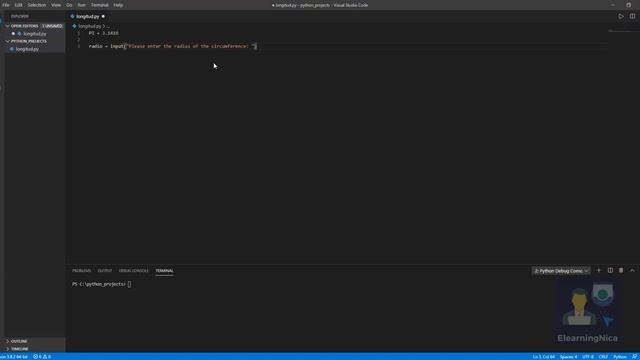Add a new terminal with plus icon
The width and height of the screenshot is (640, 360).
point(599,270)
